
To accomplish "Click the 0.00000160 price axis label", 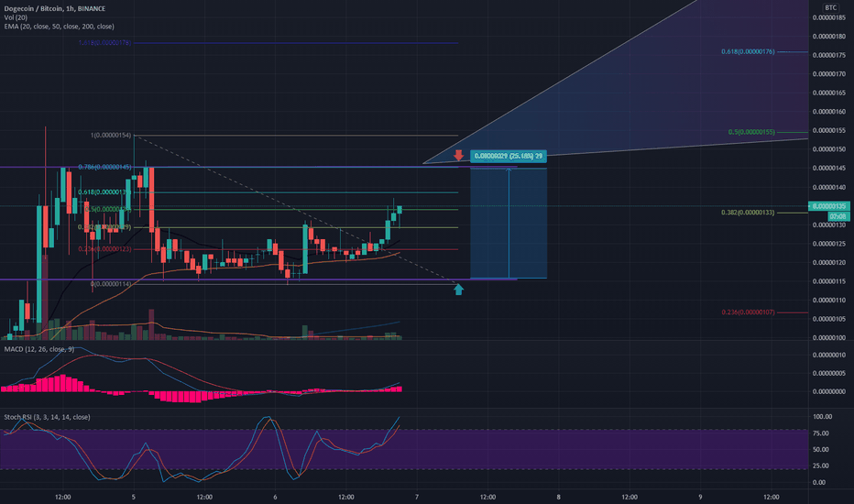I will point(829,112).
